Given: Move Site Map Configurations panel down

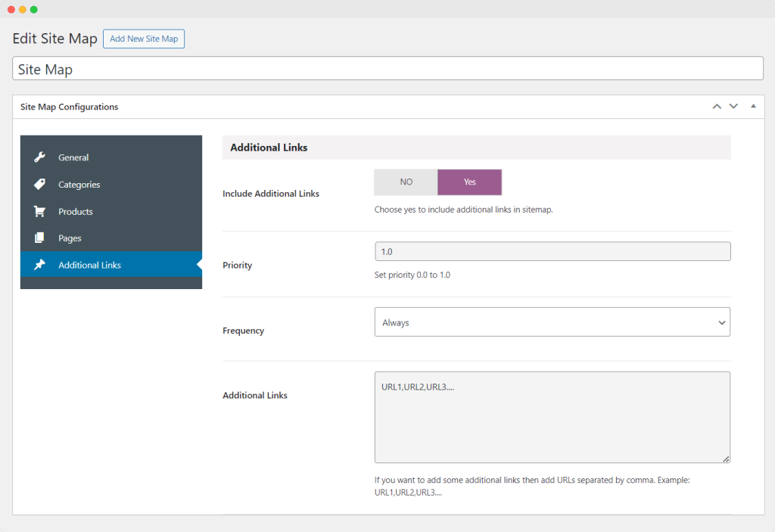Looking at the screenshot, I should pyautogui.click(x=733, y=107).
